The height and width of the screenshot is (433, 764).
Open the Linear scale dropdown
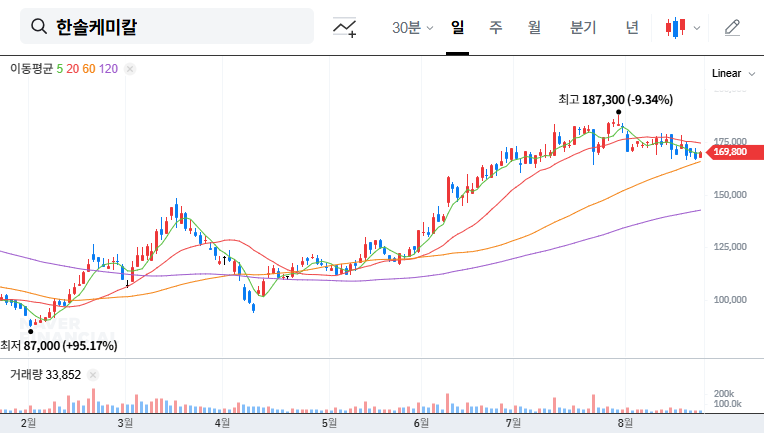733,74
